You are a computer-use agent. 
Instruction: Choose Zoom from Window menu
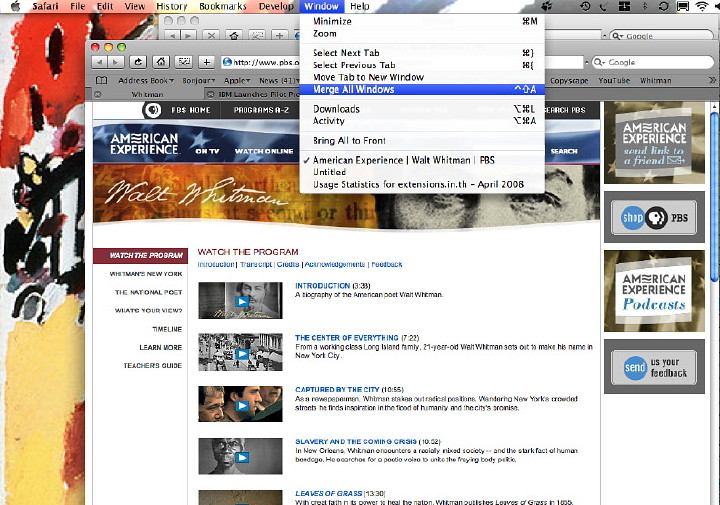pos(422,34)
